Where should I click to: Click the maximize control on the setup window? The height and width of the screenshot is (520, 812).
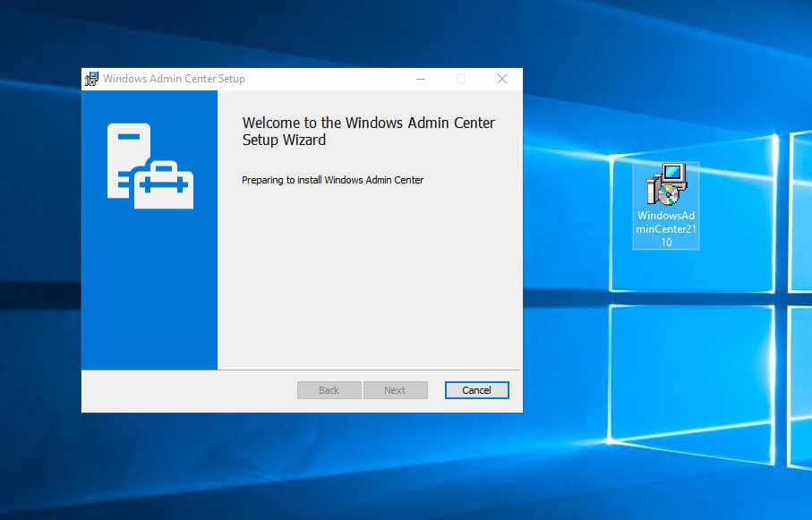pos(461,79)
